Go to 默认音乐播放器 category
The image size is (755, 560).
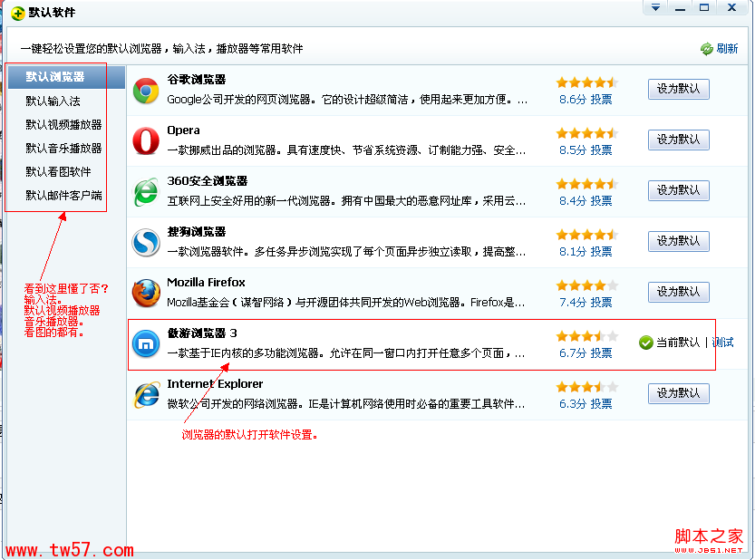pos(63,149)
